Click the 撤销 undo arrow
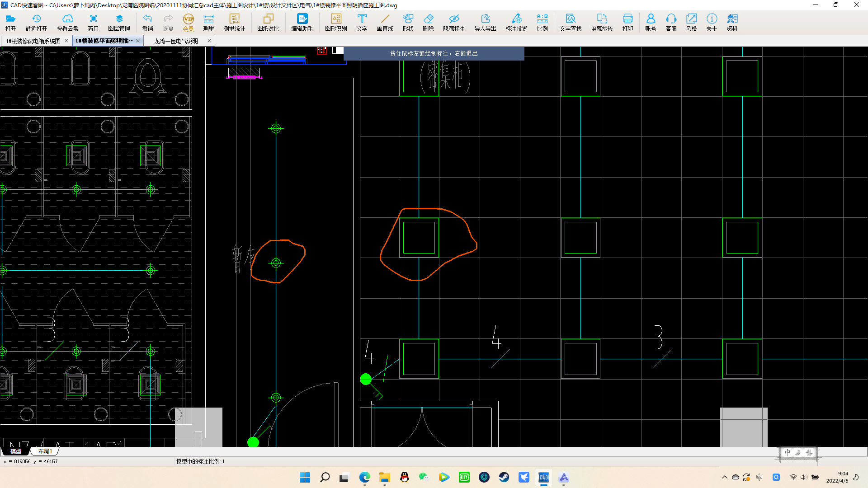Screen dimensions: 868x488 [x=147, y=22]
